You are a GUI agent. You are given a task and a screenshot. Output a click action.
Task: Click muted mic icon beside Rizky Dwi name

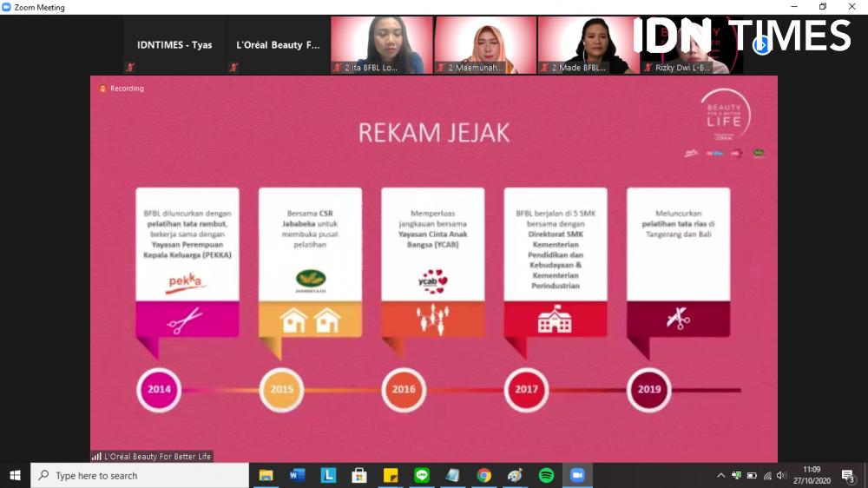click(648, 68)
